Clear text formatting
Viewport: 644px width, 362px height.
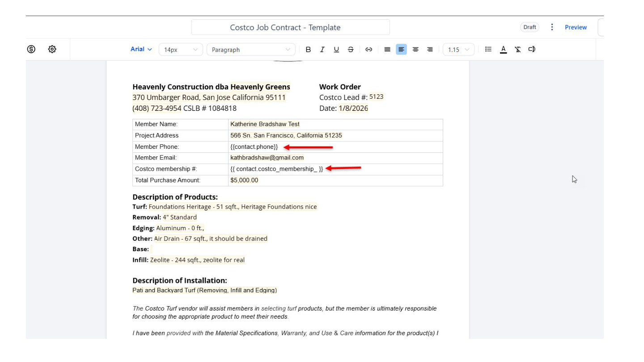pyautogui.click(x=517, y=50)
